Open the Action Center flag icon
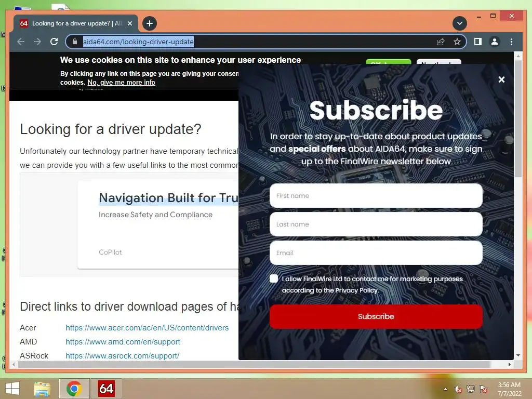The image size is (532, 399). coord(483,389)
